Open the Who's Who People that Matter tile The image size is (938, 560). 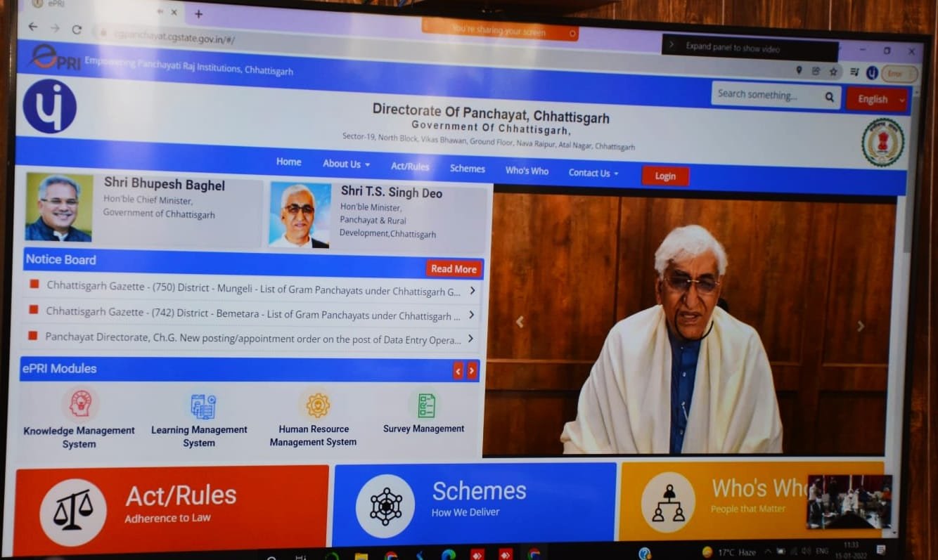coord(751,500)
